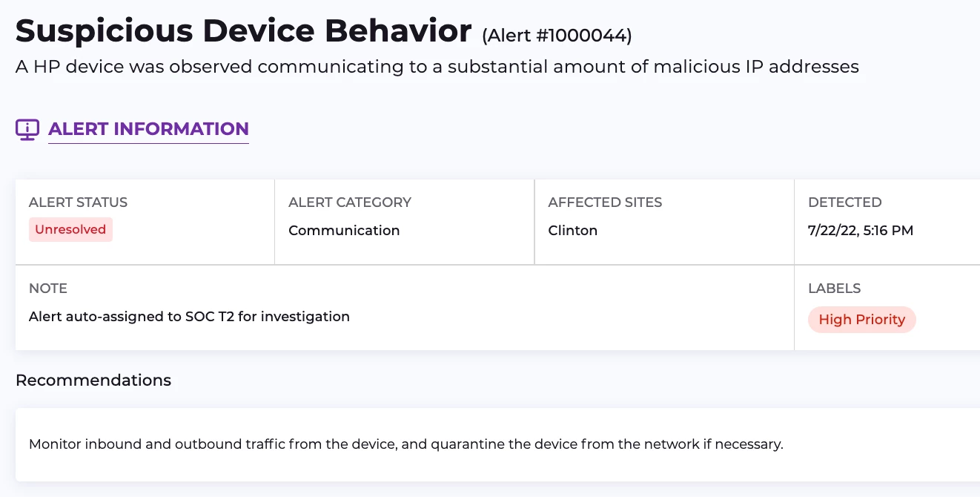This screenshot has height=497, width=980.
Task: Click the 7/22/22, 5:16 PM timestamp
Action: point(860,231)
